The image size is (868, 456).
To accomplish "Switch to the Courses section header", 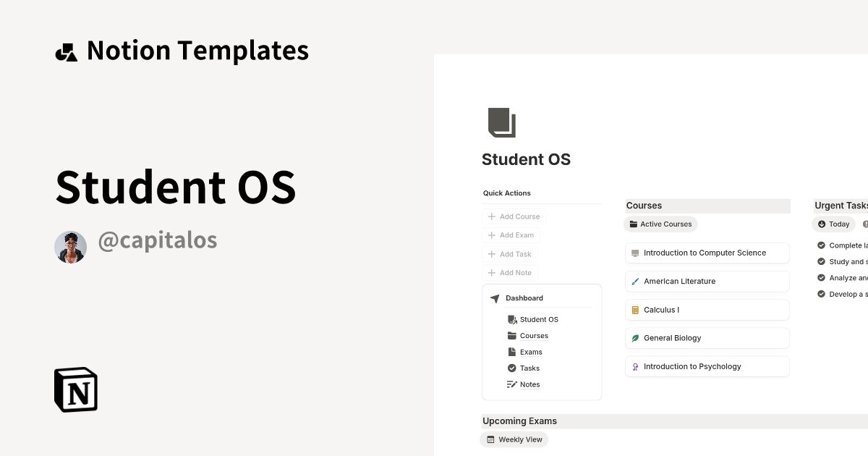I will pyautogui.click(x=644, y=205).
